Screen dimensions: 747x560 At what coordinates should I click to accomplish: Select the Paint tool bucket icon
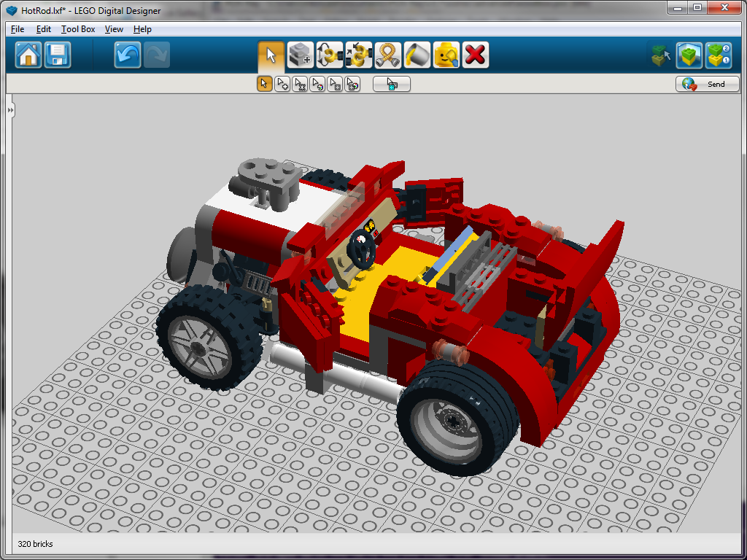tap(417, 54)
